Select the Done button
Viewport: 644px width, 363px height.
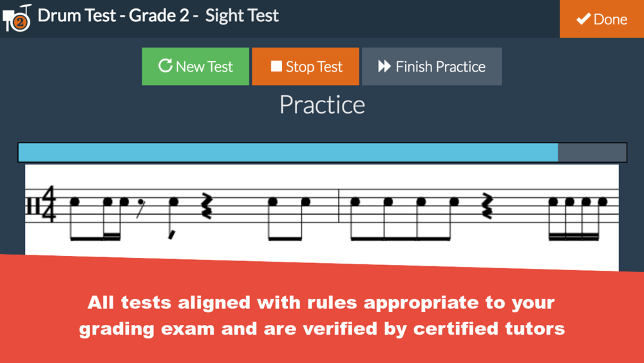tap(601, 19)
